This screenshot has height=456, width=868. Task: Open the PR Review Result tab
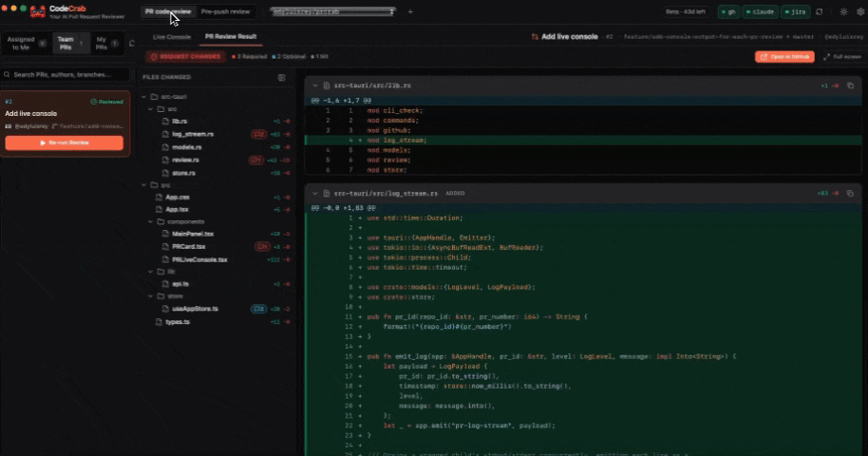pyautogui.click(x=231, y=36)
